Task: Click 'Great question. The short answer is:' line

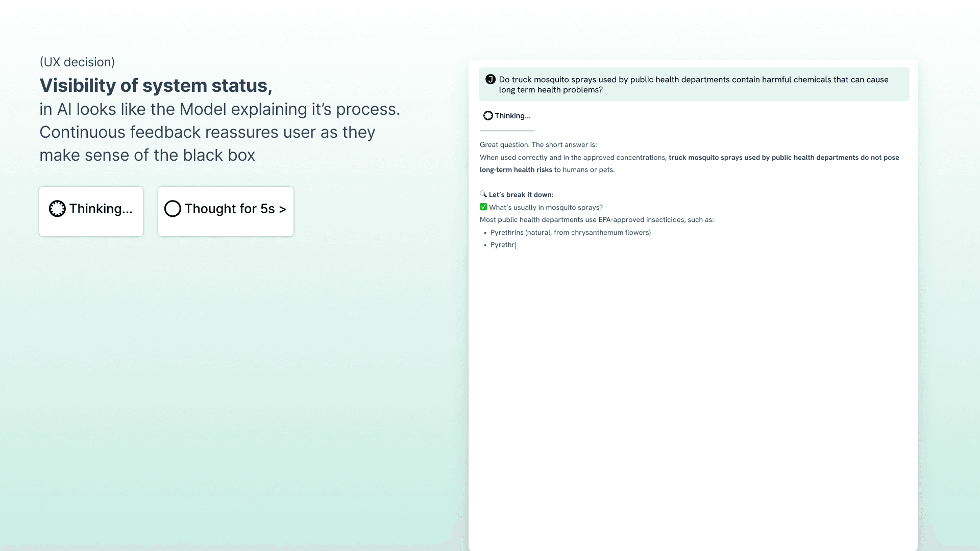Action: 538,145
